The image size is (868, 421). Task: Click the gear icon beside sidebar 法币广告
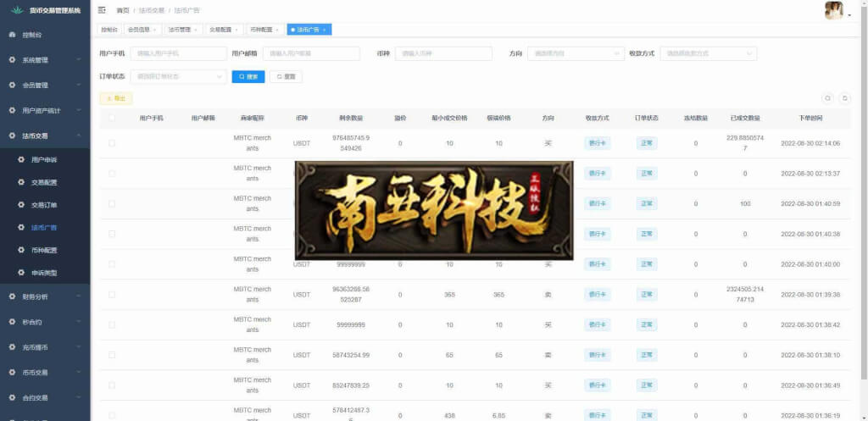21,227
